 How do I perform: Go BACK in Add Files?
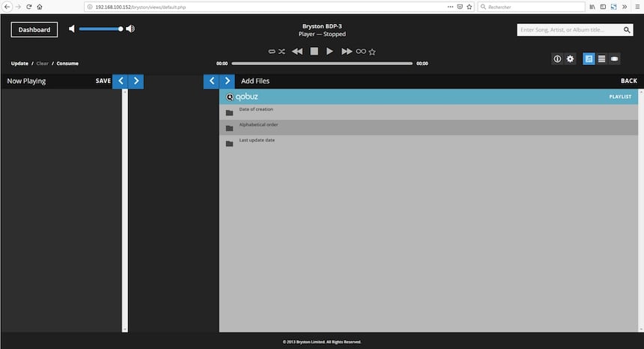(629, 81)
